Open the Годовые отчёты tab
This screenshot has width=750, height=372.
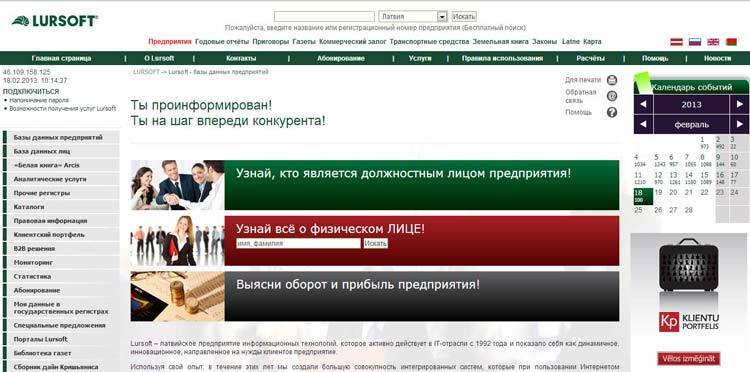[x=222, y=42]
